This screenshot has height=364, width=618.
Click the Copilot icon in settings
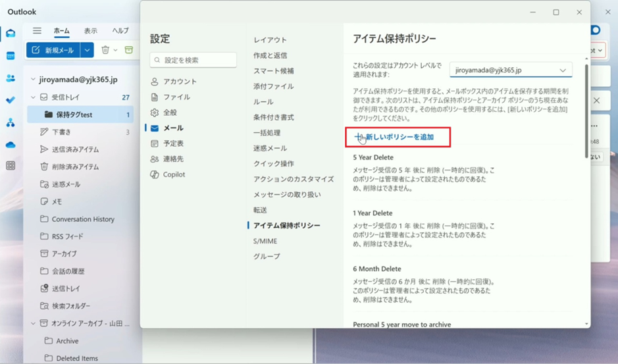click(x=155, y=174)
